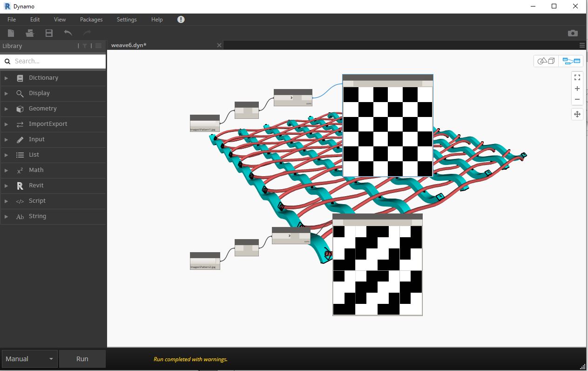588x371 pixels.
Task: Zoom to fit the graph
Action: 577,77
